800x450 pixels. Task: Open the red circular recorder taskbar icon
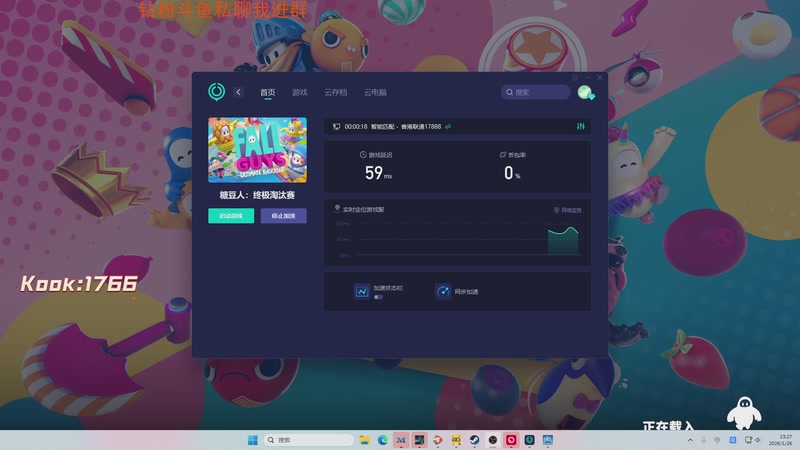(511, 440)
